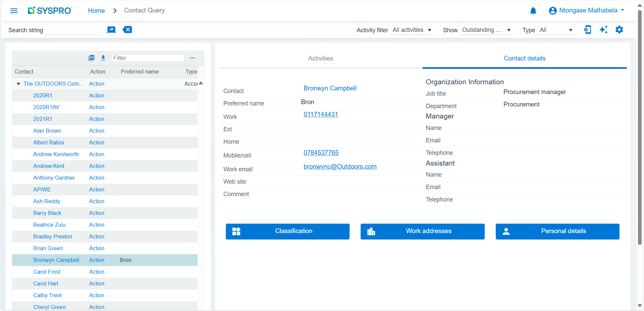Open Ntongase Mathabela user menu
The height and width of the screenshot is (311, 644).
587,10
